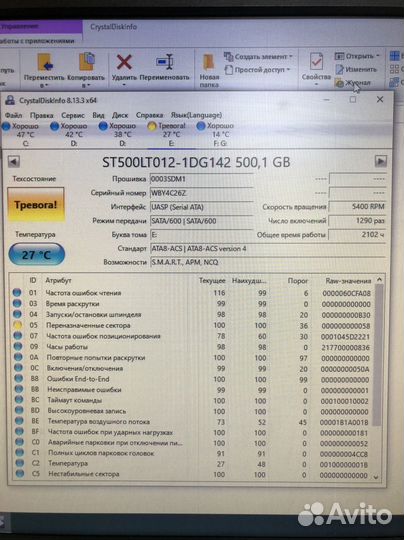Click Переместить в icon in Explorer ribbon
Viewport: 404px width, 540px height.
point(45,62)
